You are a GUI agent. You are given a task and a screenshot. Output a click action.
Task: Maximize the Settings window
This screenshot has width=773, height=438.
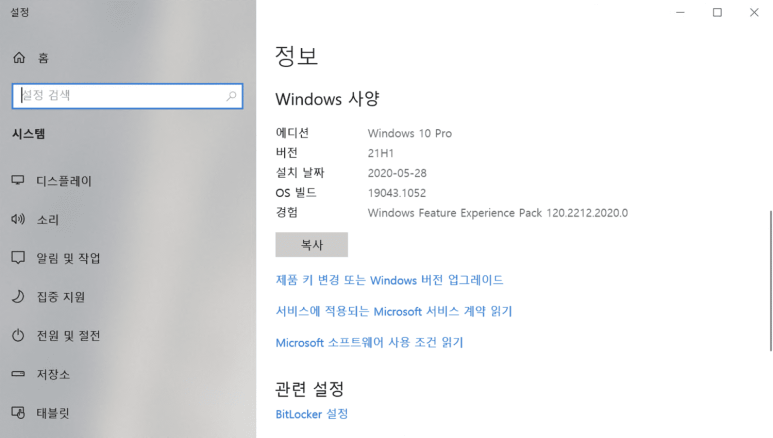[x=717, y=12]
